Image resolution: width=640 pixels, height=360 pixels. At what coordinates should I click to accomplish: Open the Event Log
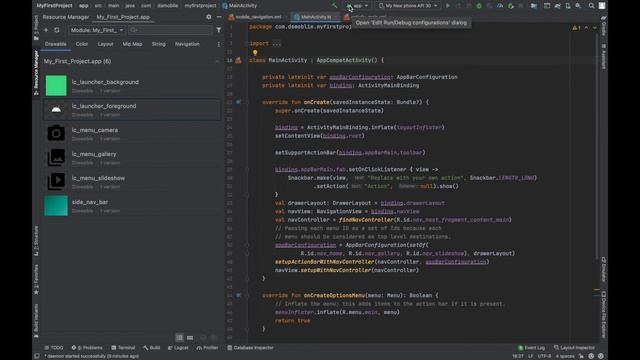pyautogui.click(x=531, y=348)
